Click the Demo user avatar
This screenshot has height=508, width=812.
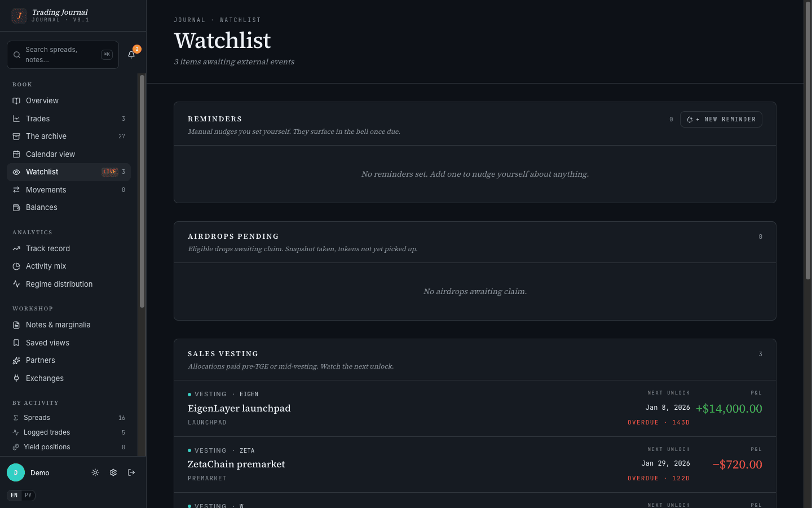coord(16,472)
